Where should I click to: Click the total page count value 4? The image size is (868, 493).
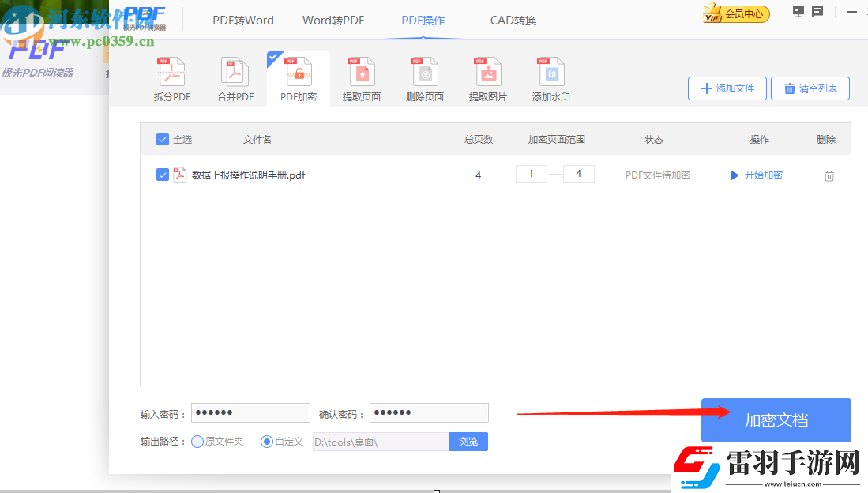(x=479, y=175)
